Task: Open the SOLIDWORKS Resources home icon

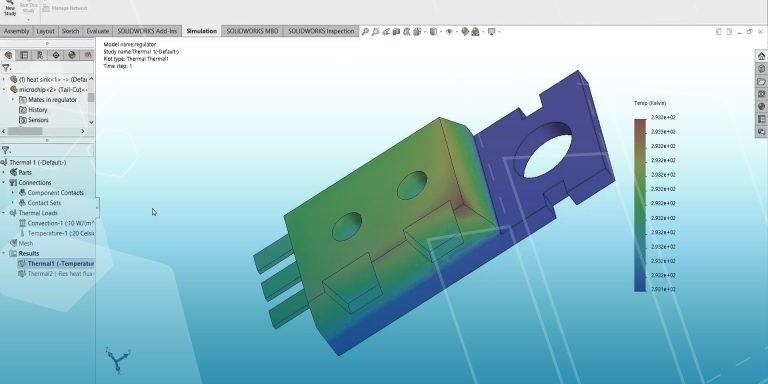Action: coord(761,56)
